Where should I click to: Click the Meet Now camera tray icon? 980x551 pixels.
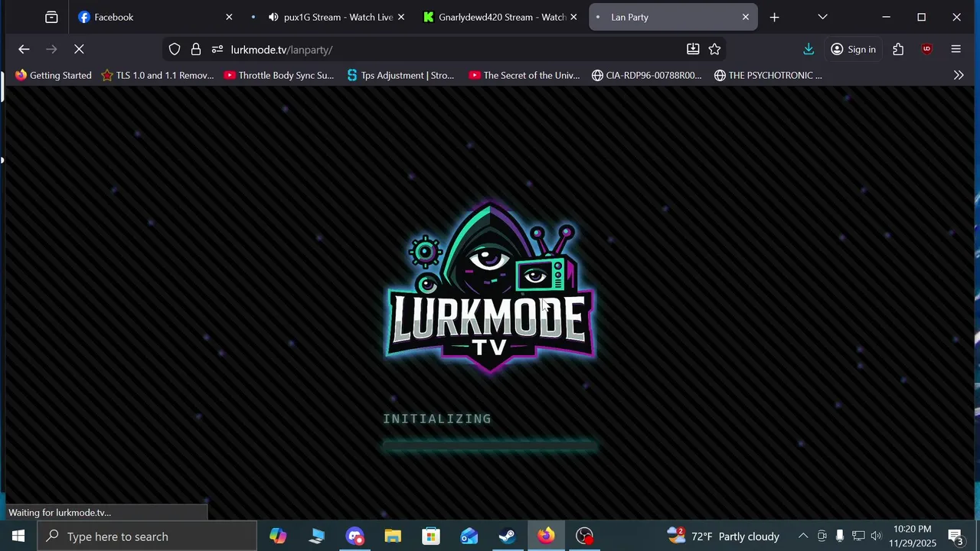822,536
